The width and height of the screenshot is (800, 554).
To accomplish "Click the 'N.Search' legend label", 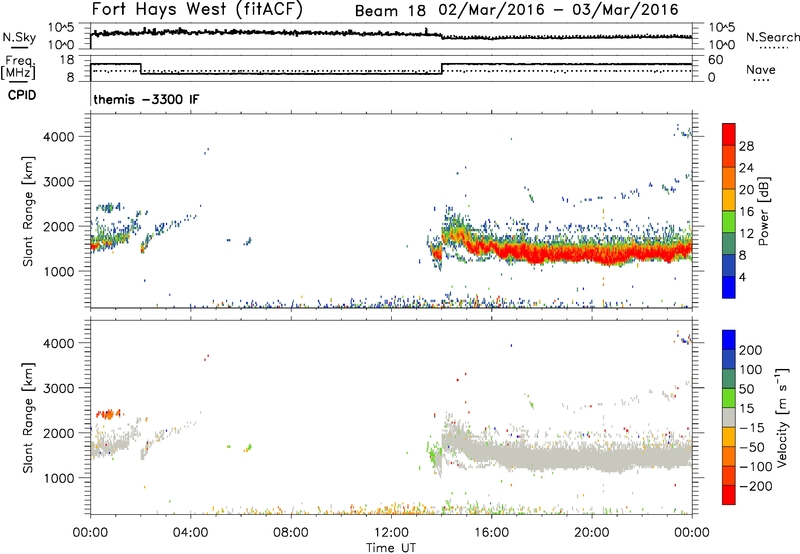I will click(772, 37).
